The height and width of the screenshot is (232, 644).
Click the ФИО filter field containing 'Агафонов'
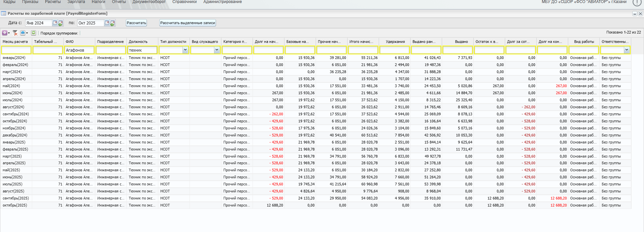79,50
